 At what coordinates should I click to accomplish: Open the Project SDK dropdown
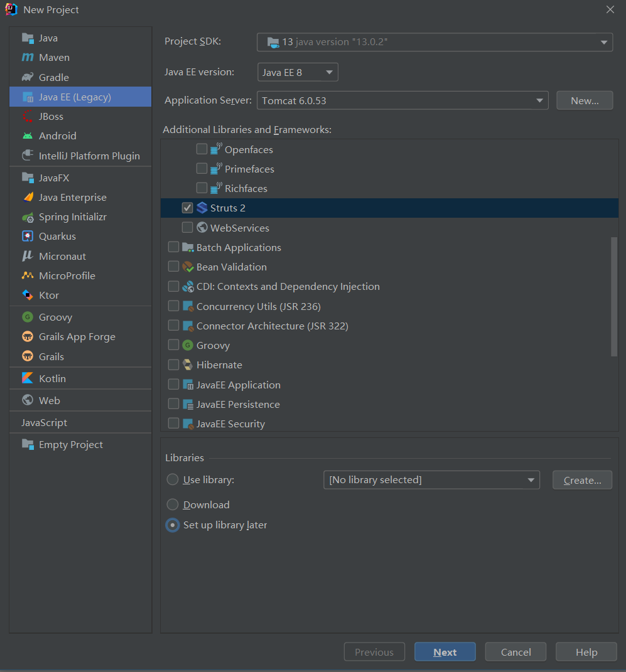(x=434, y=42)
